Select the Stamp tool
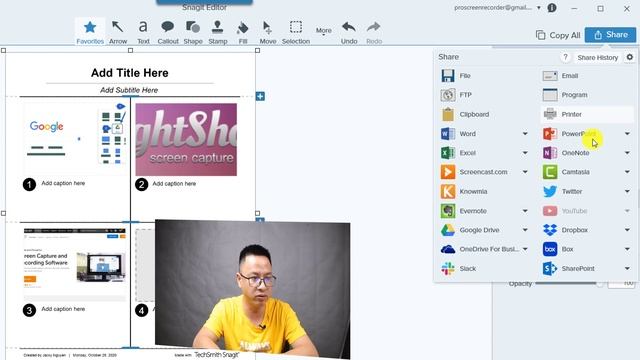Image resolution: width=640 pixels, height=360 pixels. (x=218, y=32)
